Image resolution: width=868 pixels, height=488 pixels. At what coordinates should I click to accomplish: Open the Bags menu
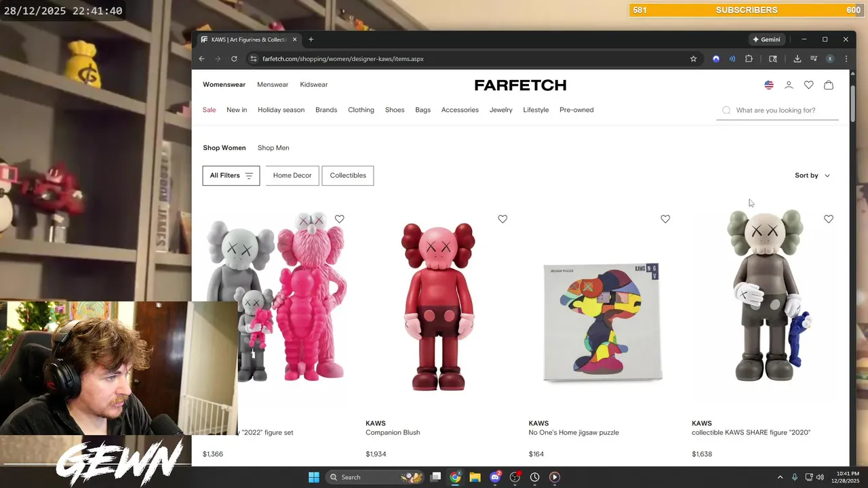point(423,110)
